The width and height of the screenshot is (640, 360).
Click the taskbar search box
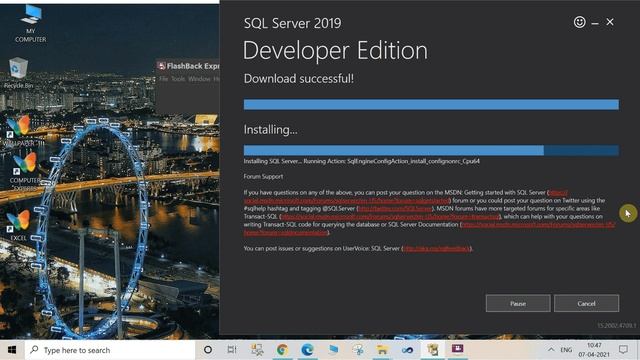(110, 350)
